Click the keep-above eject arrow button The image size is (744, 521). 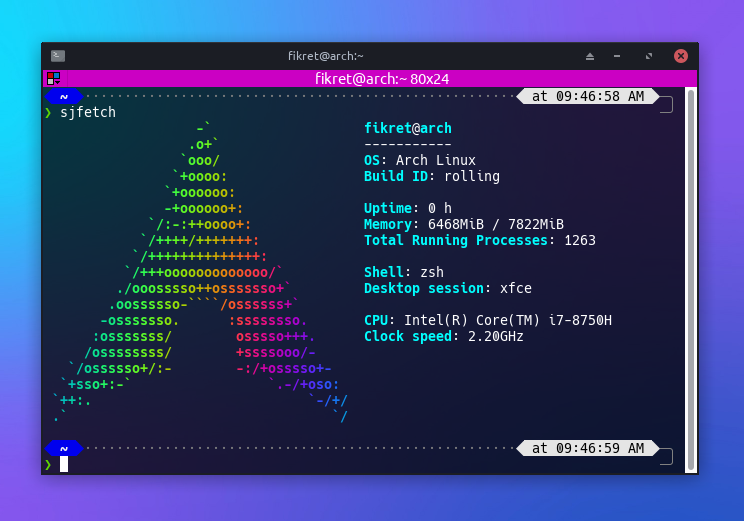point(590,56)
